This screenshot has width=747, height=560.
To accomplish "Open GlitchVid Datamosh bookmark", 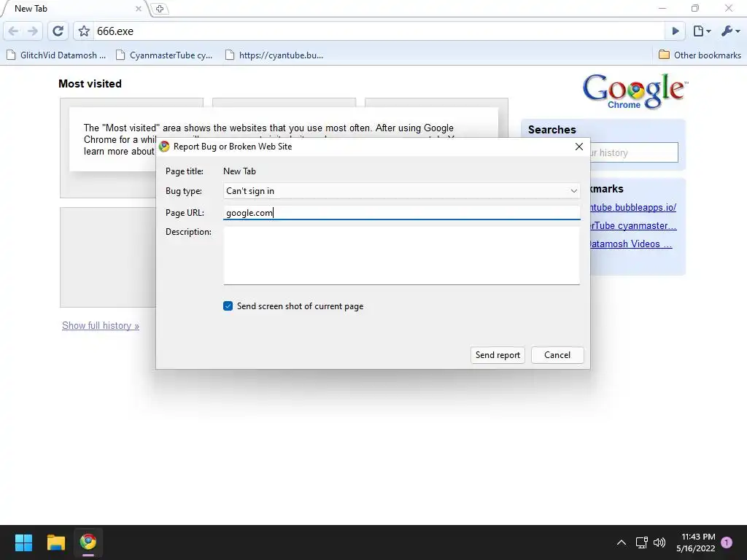I will coord(56,55).
